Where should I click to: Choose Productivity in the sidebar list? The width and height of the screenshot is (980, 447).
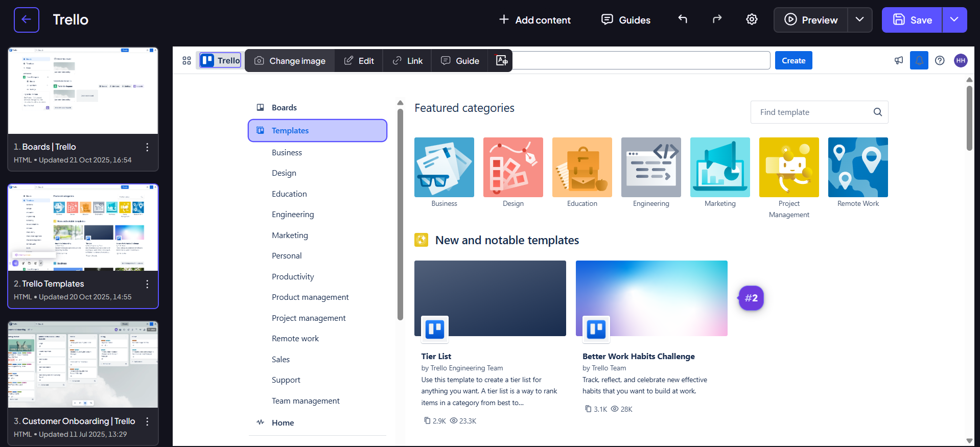[293, 276]
